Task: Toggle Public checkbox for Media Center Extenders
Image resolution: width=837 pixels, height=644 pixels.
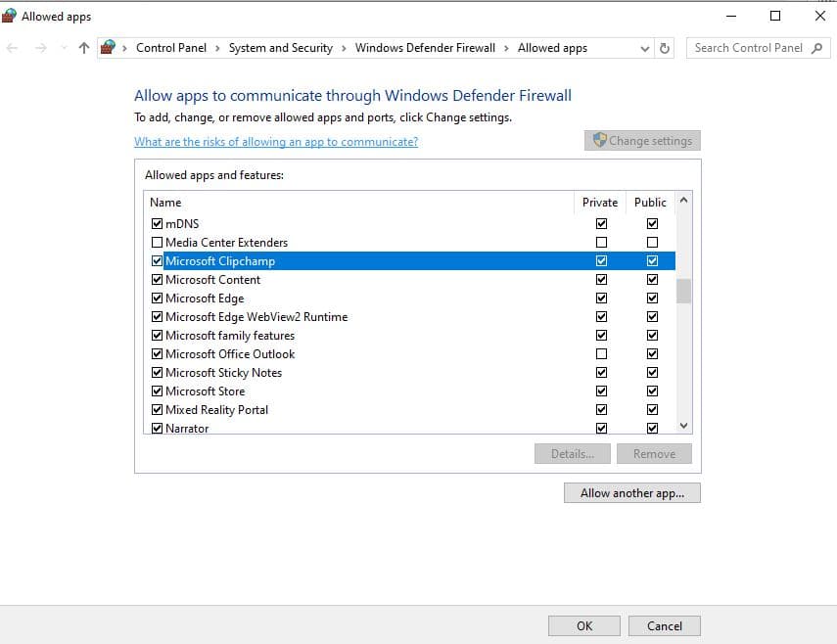Action: 652,242
